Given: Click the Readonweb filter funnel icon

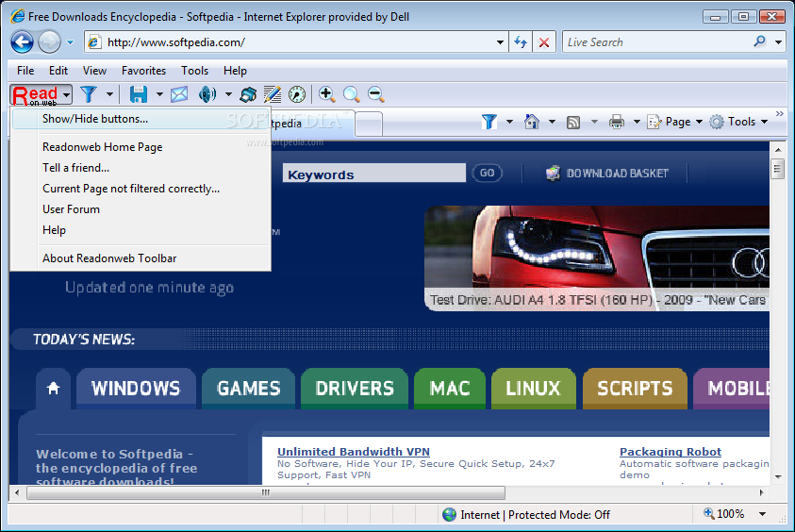Looking at the screenshot, I should click(x=89, y=94).
